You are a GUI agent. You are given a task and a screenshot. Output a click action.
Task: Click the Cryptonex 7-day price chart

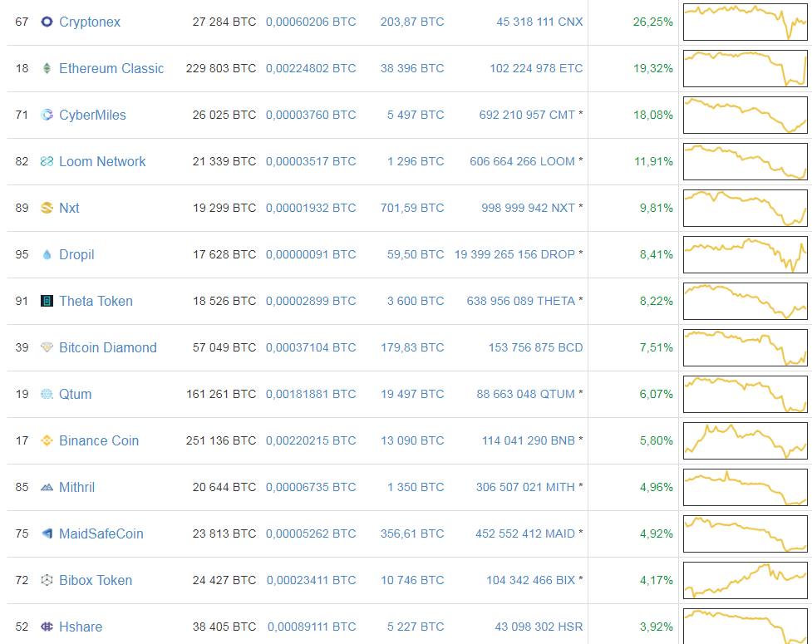coord(746,22)
